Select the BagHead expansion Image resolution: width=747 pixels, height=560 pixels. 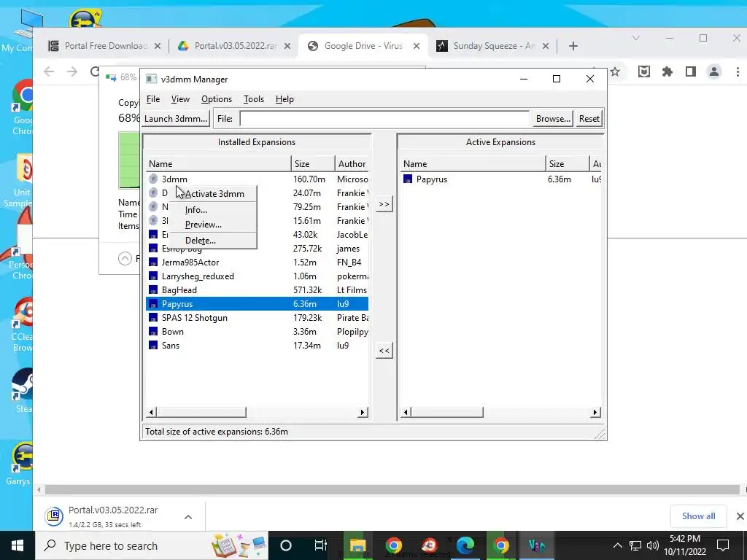(257, 290)
